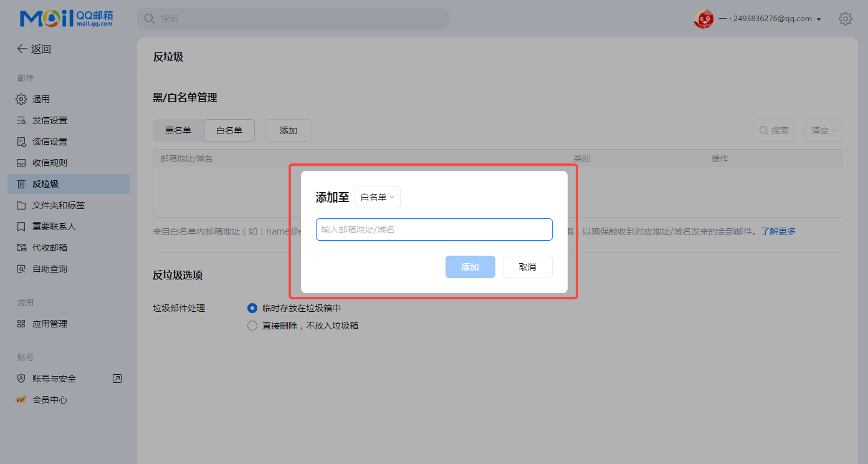Open 收信规则 inbox rules icon
The height and width of the screenshot is (464, 868).
point(21,163)
